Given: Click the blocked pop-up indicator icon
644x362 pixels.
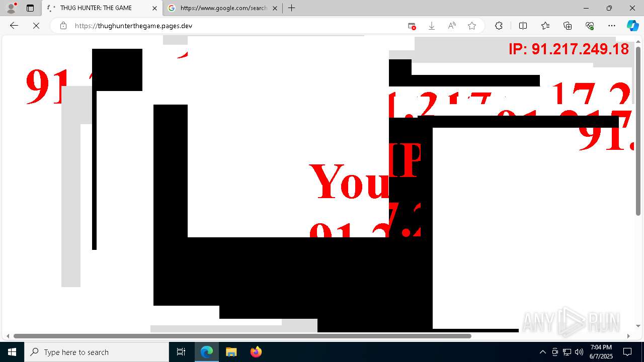Looking at the screenshot, I should point(412,26).
